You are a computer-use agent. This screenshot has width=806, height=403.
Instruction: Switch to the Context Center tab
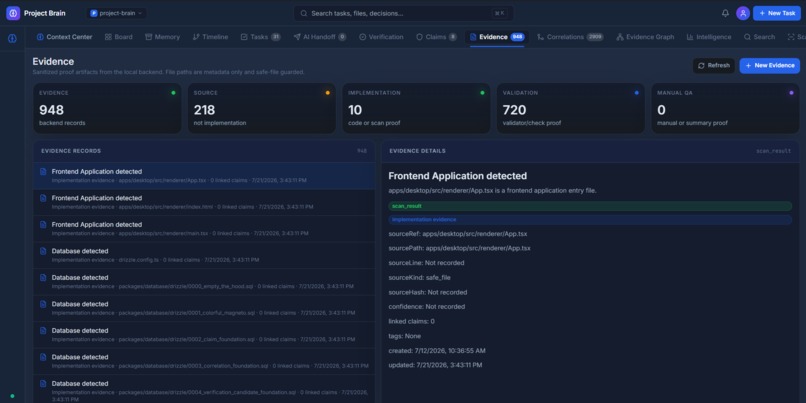coord(65,37)
